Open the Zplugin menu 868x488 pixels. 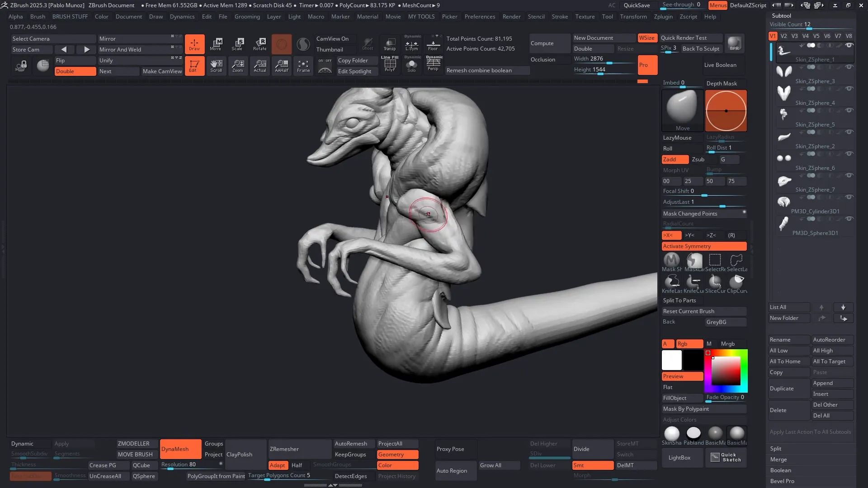(663, 17)
